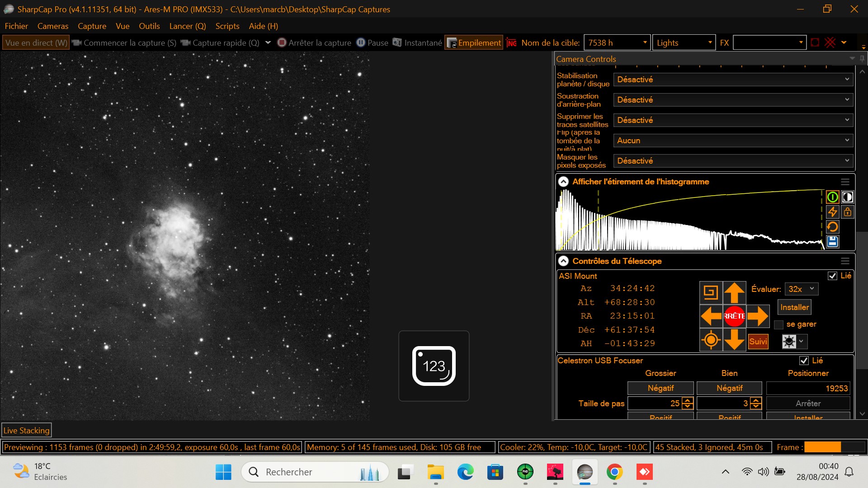Click the histogram lock padlock icon
The height and width of the screenshot is (488, 868).
847,212
